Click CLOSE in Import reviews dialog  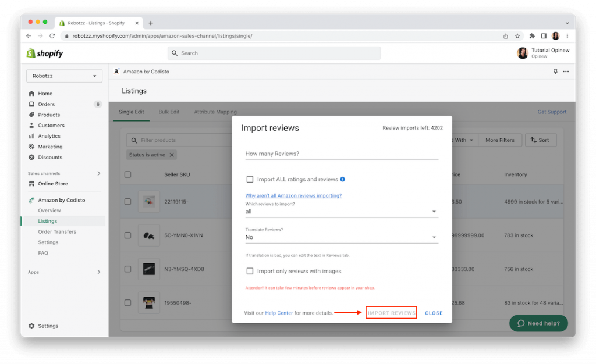(434, 313)
